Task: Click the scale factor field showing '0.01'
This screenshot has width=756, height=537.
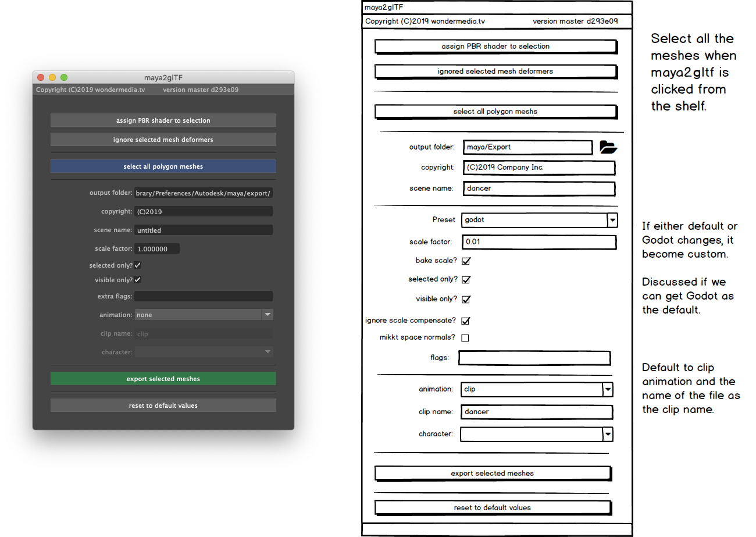Action: tap(539, 242)
